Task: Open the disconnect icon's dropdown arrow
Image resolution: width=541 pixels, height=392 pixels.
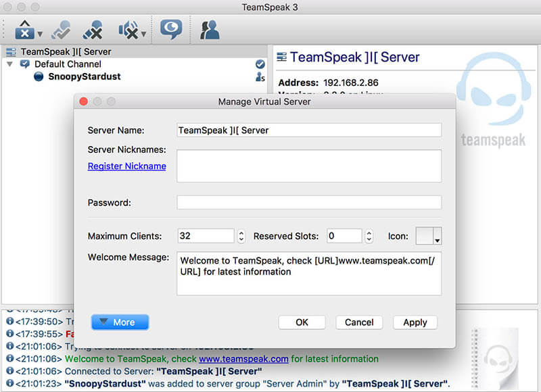Action: coord(40,34)
